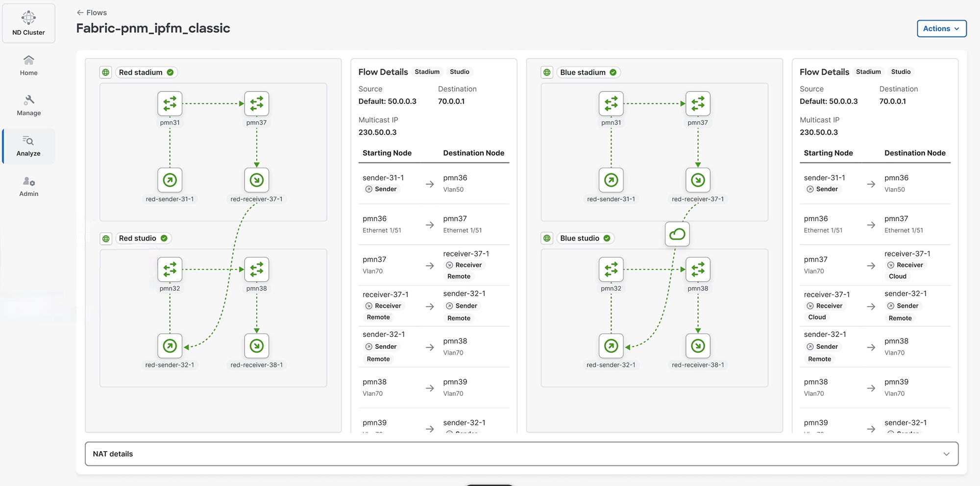Screen dimensions: 980x486
Task: Select pmn38 switch in Blue studio
Action: pyautogui.click(x=698, y=269)
